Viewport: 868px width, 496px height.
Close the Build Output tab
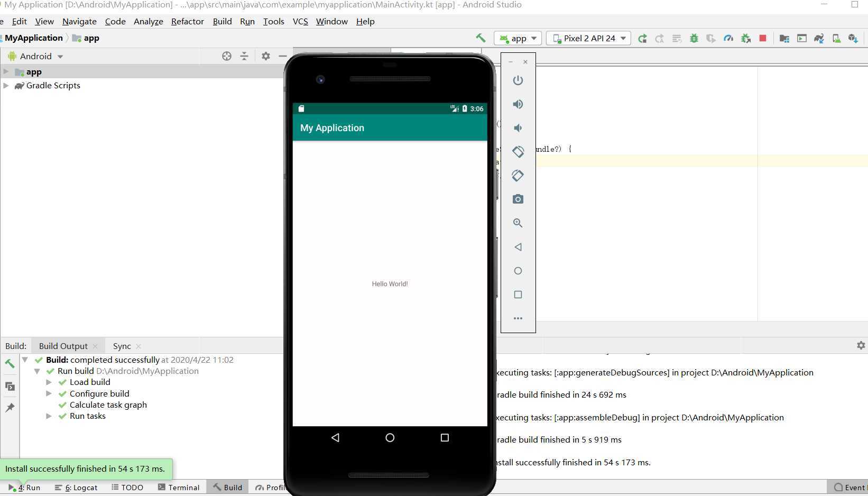pyautogui.click(x=95, y=346)
